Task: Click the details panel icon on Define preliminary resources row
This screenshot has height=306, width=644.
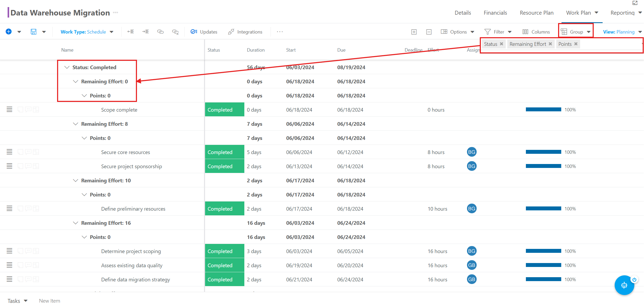Action: coord(36,209)
